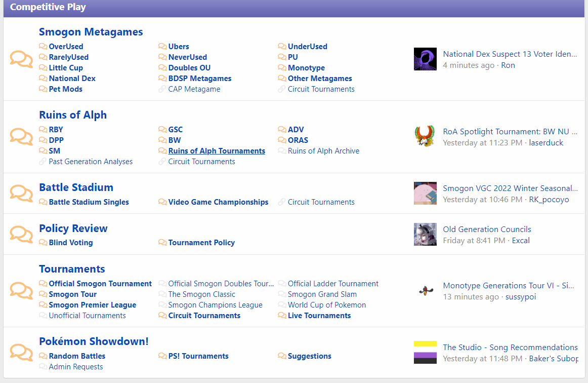This screenshot has height=383, width=588.
Task: Visit the Official Smogon Tournament subforum
Action: [100, 284]
